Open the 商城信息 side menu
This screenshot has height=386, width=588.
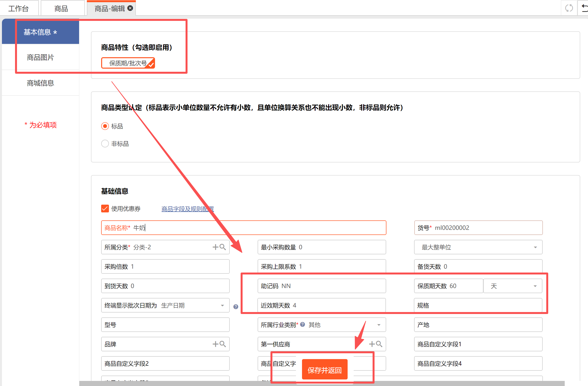click(x=41, y=83)
